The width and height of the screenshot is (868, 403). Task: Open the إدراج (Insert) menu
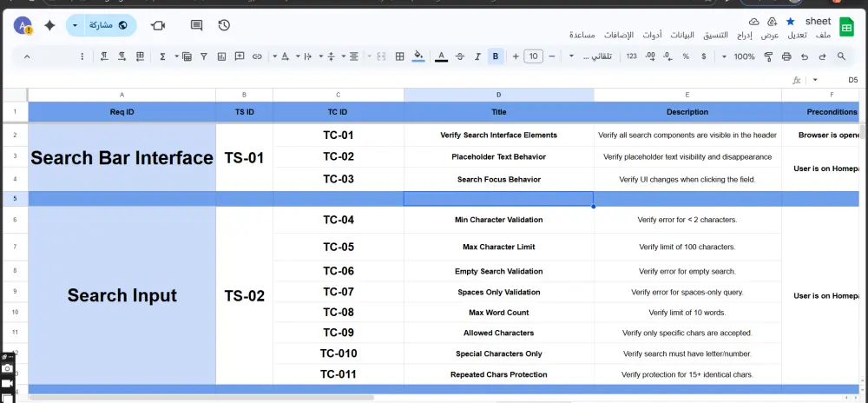pos(745,36)
